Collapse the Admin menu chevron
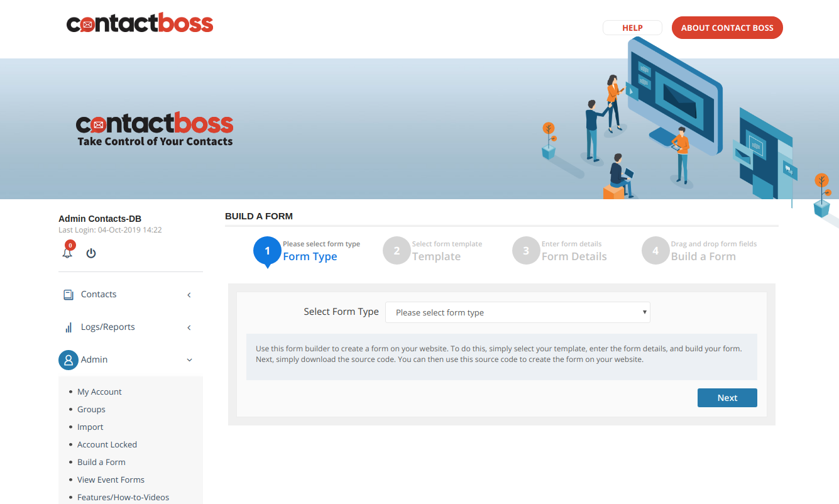The height and width of the screenshot is (504, 839). coord(189,360)
